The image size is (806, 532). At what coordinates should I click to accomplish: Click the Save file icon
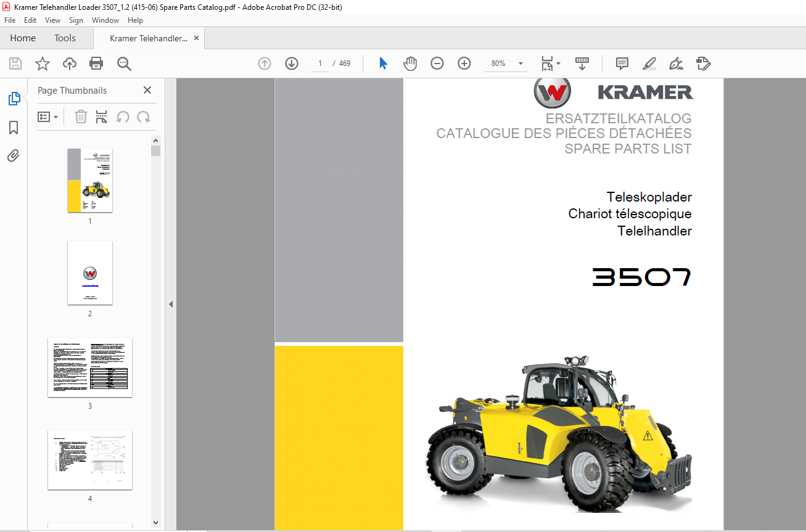pos(15,63)
